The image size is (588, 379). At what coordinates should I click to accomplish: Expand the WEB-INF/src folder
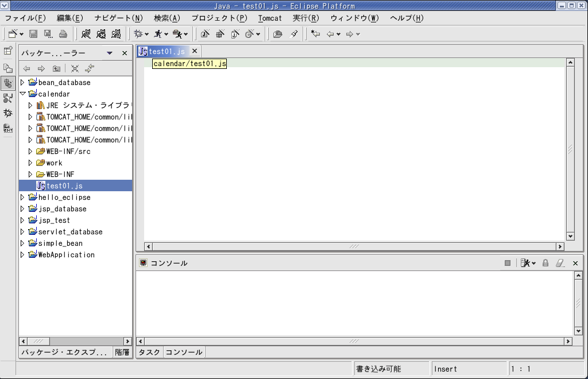point(30,152)
